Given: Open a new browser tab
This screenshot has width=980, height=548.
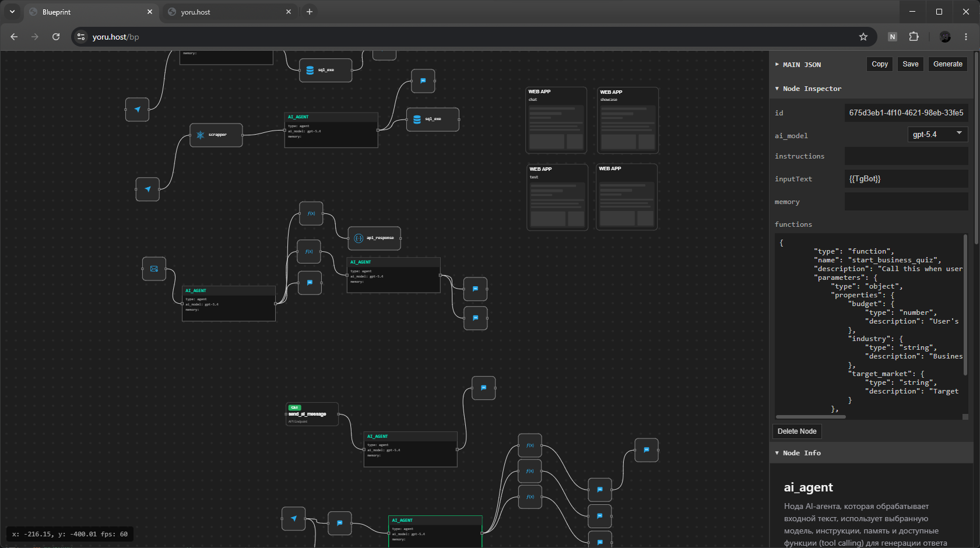Looking at the screenshot, I should 310,12.
